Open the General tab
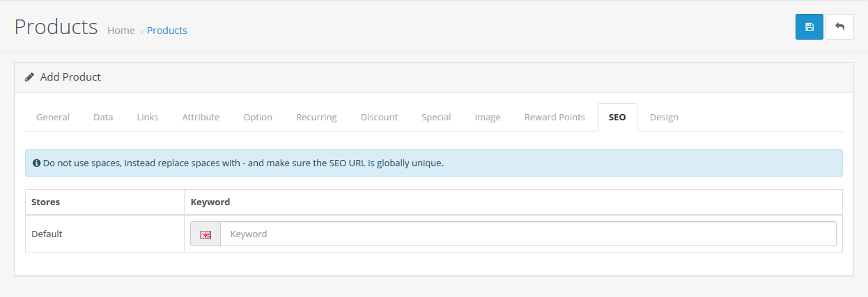 (x=53, y=117)
